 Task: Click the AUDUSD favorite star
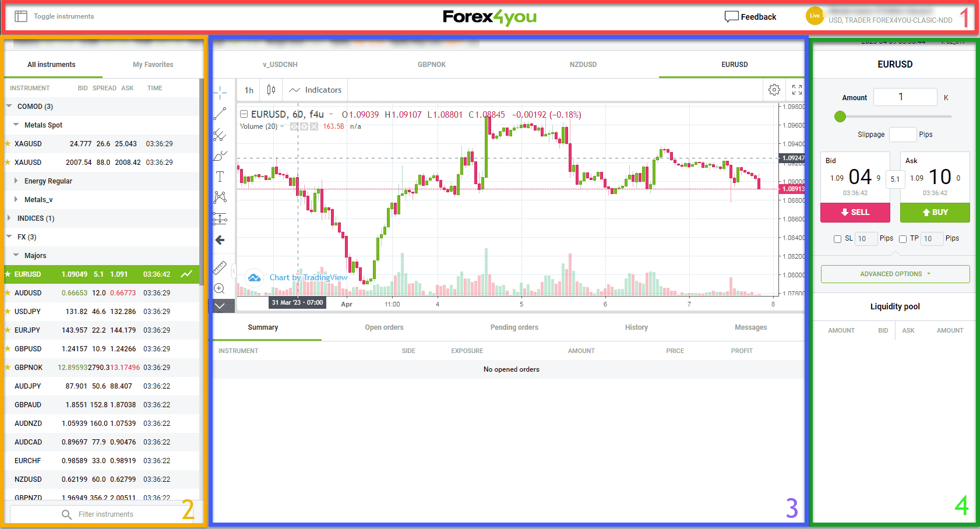tap(8, 292)
